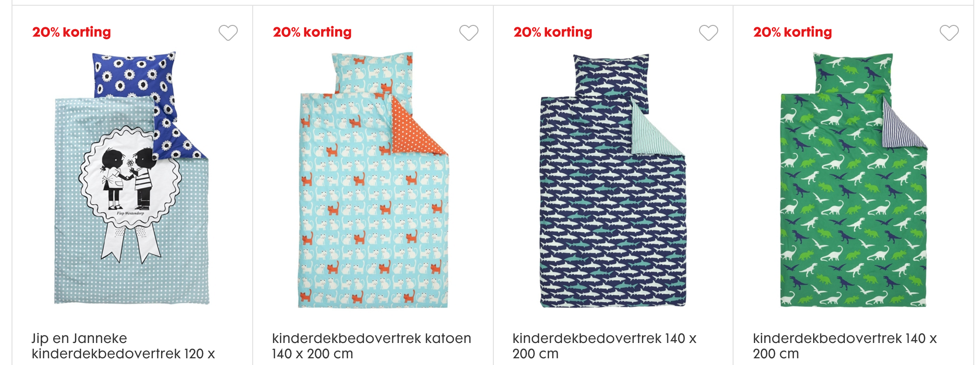Click '20% korting' label on Jip en Janneke
This screenshot has height=365, width=980.
71,32
